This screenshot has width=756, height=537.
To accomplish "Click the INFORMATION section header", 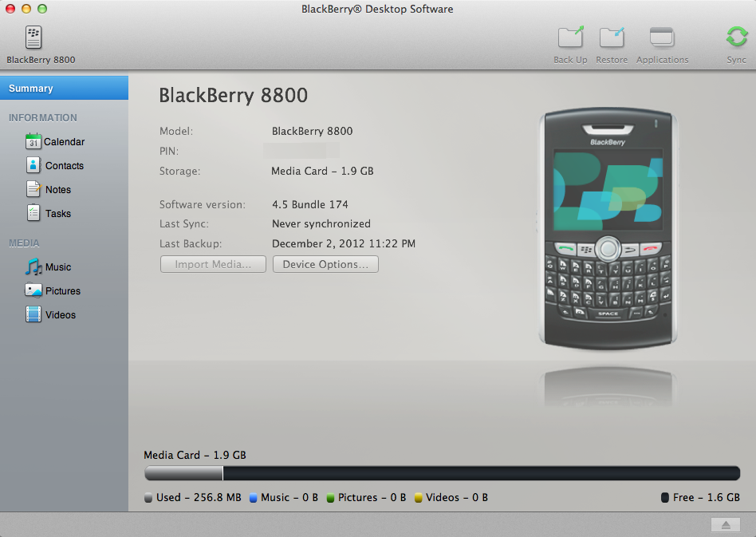I will pyautogui.click(x=43, y=118).
